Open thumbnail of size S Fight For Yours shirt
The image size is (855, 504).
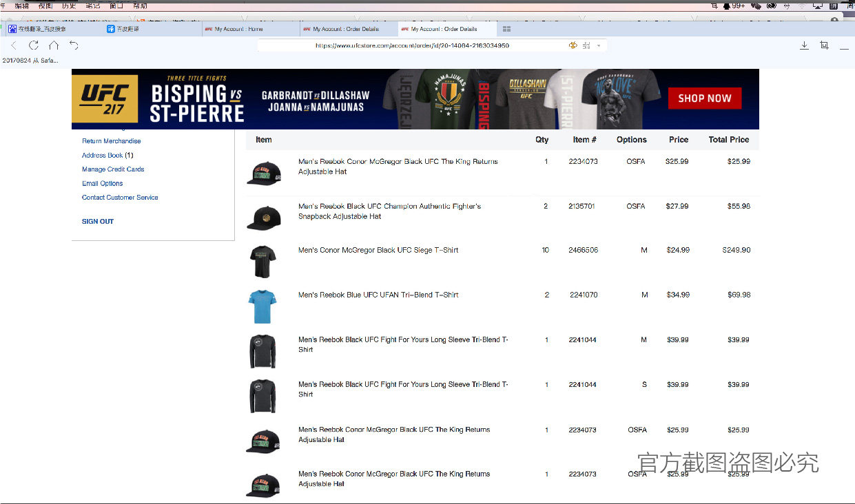click(262, 396)
